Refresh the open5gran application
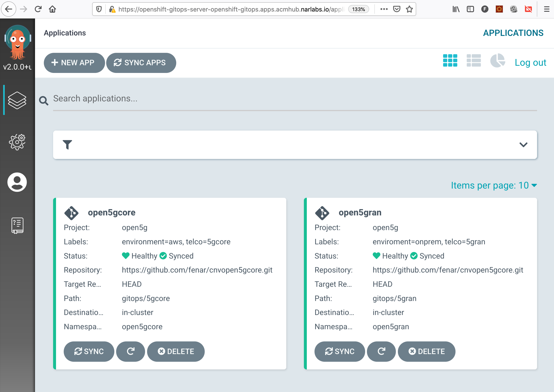The image size is (554, 392). pos(381,351)
